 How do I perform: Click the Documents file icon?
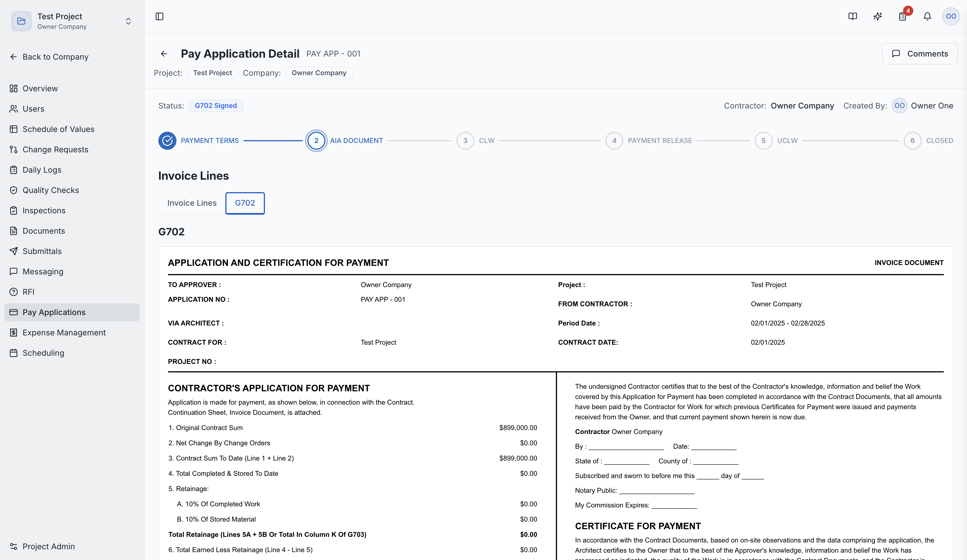(14, 231)
